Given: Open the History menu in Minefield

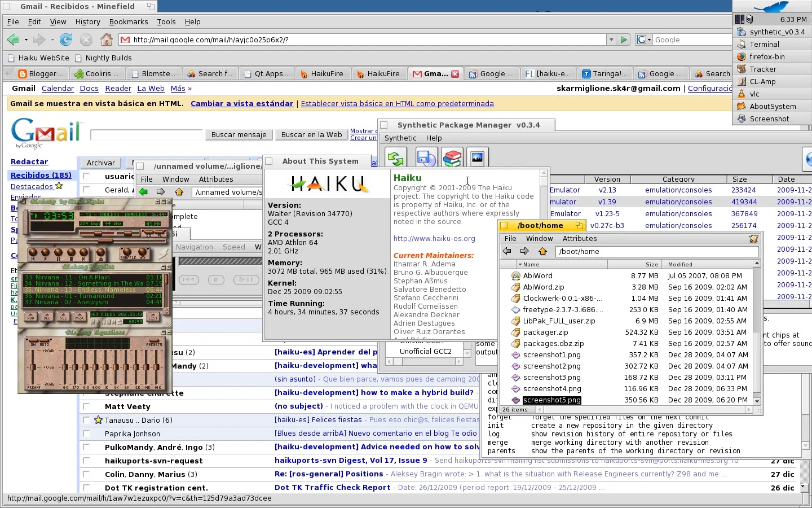Looking at the screenshot, I should tap(87, 21).
